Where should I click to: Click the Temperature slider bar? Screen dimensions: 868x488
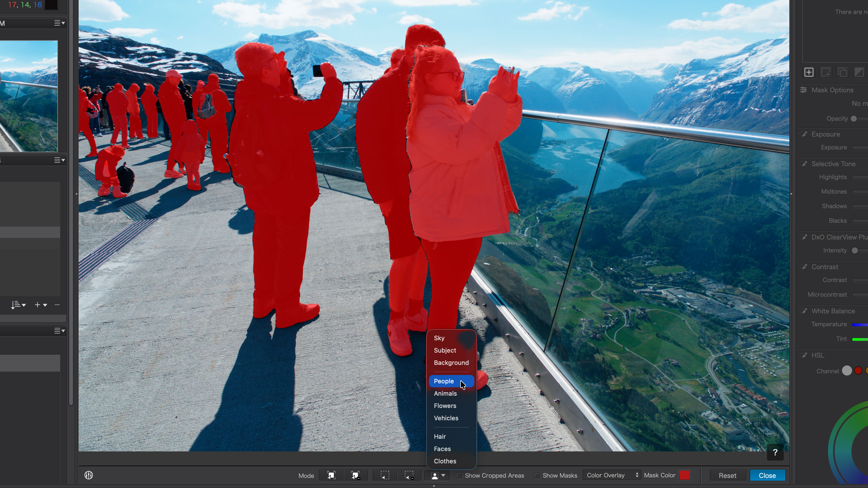coord(860,325)
